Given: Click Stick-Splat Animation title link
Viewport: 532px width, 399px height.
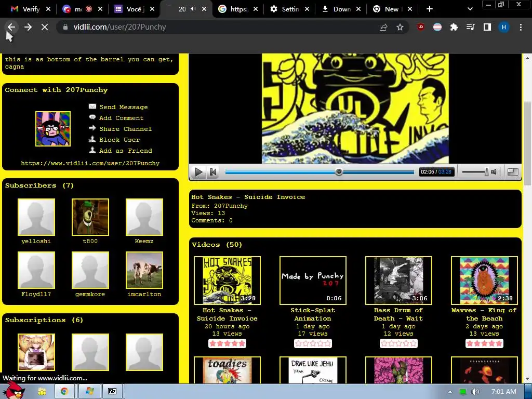Looking at the screenshot, I should [313, 314].
